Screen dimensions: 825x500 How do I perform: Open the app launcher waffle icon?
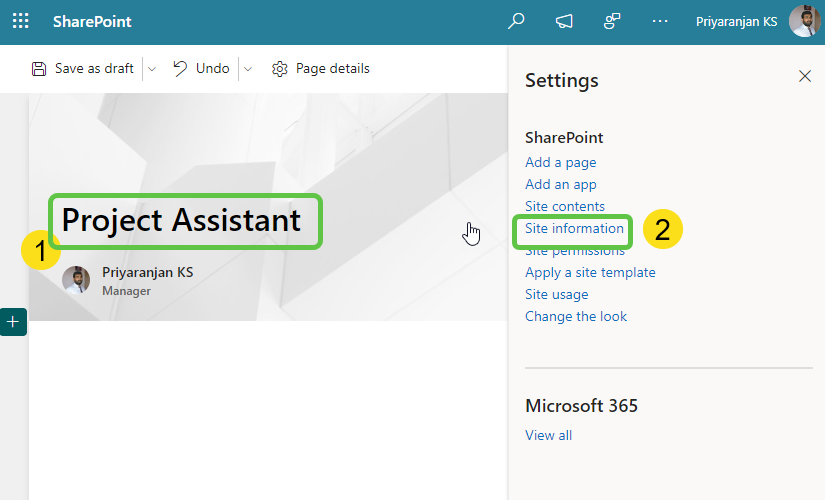(20, 21)
